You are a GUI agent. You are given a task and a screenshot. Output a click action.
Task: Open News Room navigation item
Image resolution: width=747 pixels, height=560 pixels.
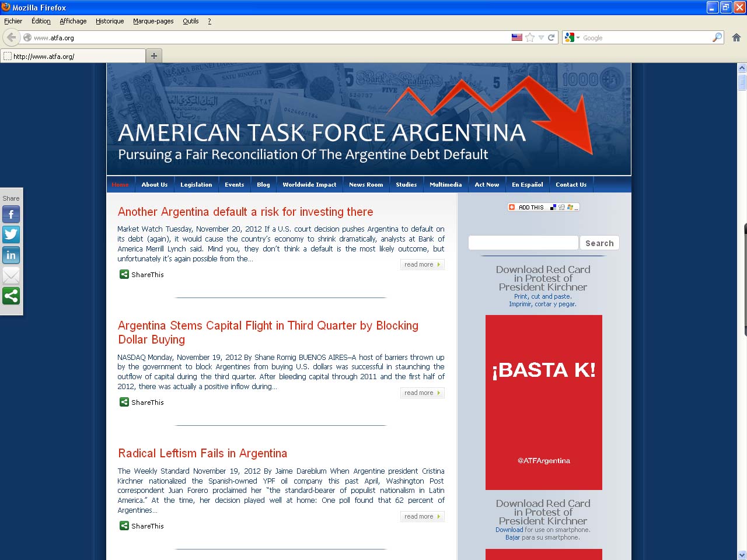click(366, 184)
